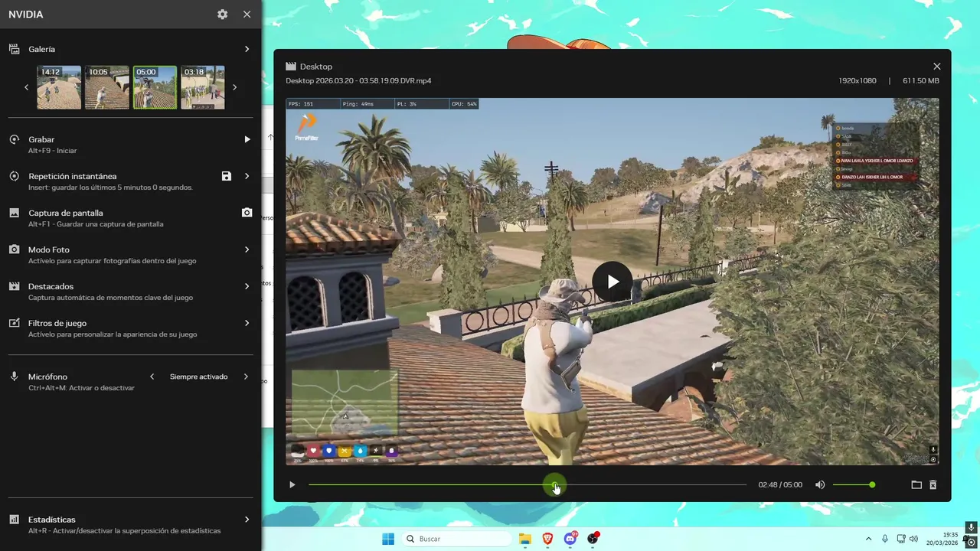Click the Estadísticas chart icon
Image resolution: width=980 pixels, height=551 pixels.
14,519
